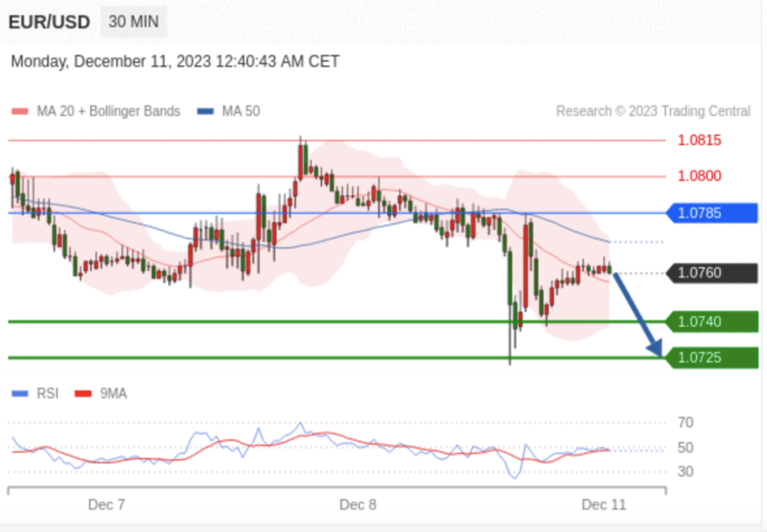The height and width of the screenshot is (532, 767).
Task: Click the green 1.0740 support price tag
Action: 712,322
